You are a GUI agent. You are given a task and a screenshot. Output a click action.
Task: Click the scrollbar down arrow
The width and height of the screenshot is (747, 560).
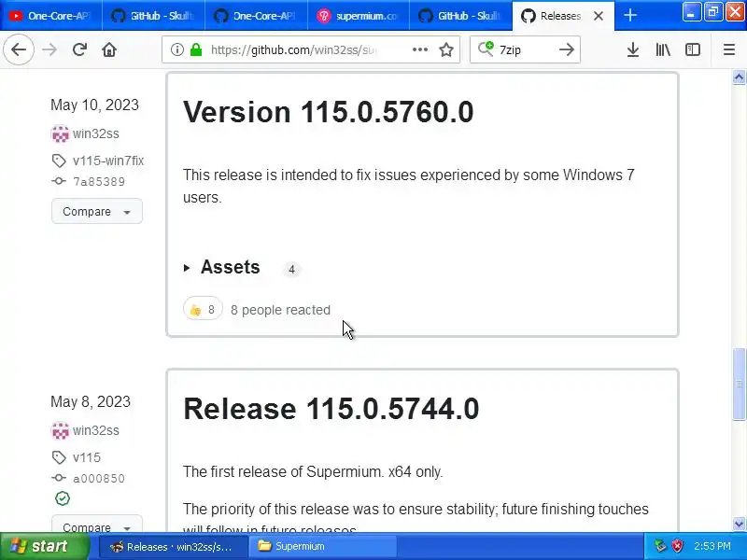(x=739, y=524)
